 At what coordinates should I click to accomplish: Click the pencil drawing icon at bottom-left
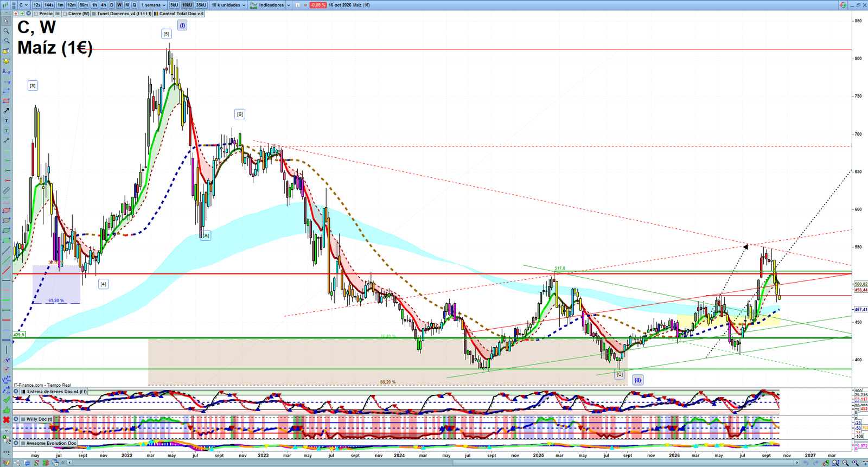[7, 463]
